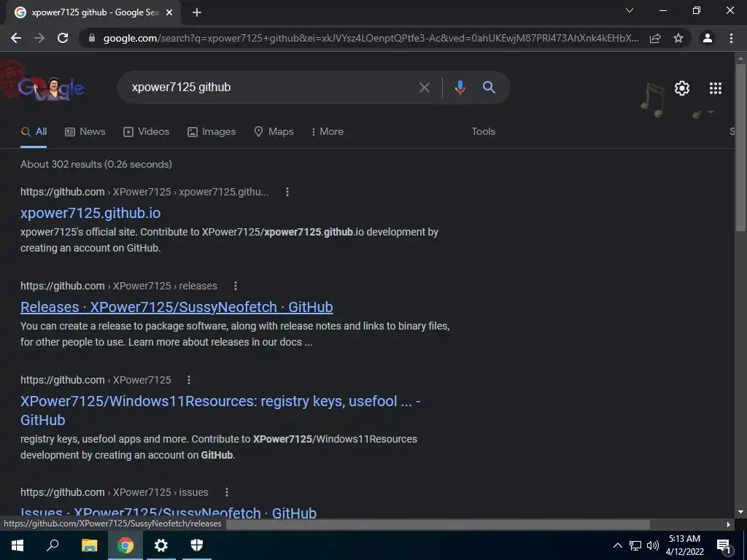Click Chrome icon in taskbar
This screenshot has height=560, width=747.
pos(125,545)
